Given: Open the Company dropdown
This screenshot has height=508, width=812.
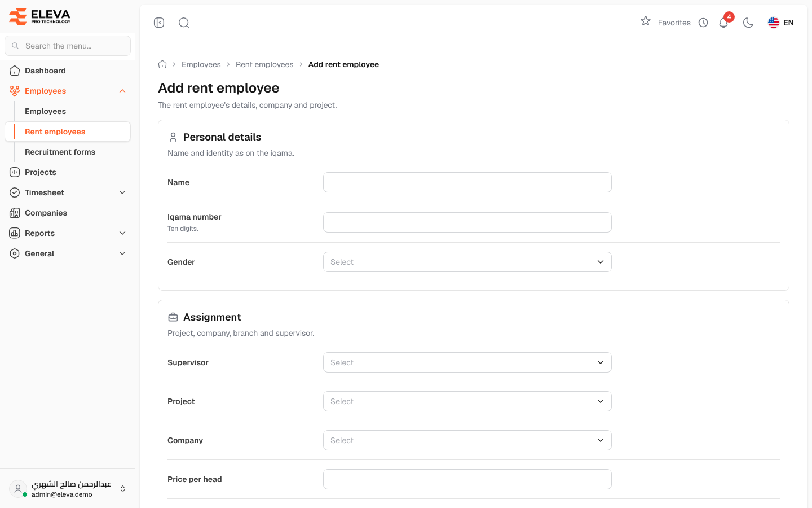Looking at the screenshot, I should point(467,440).
